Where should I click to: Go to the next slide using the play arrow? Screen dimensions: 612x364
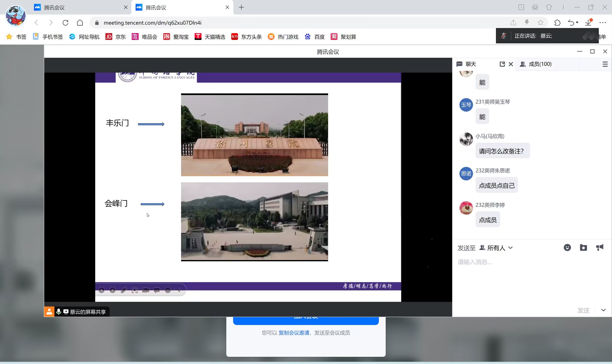coord(113,290)
